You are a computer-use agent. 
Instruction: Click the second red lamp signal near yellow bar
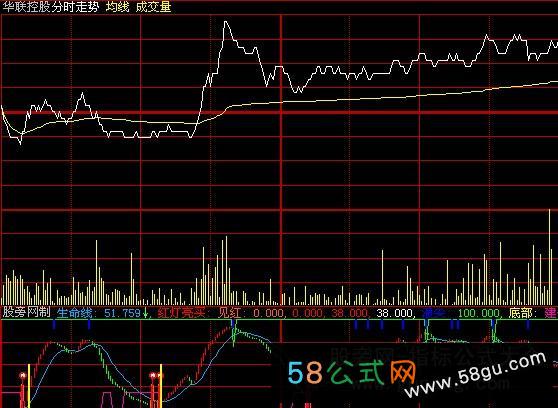tap(154, 376)
